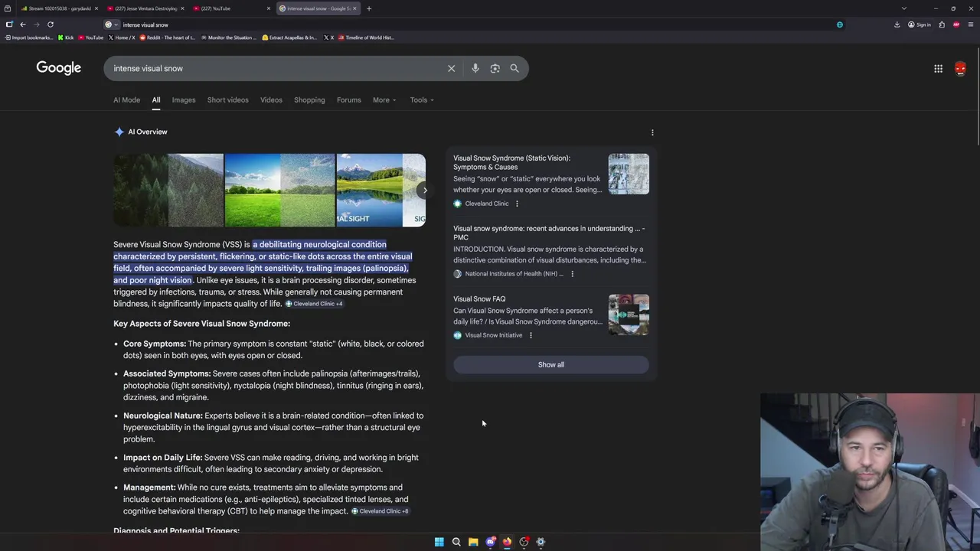Viewport: 980px width, 551px height.
Task: Switch to Videos results tab
Action: click(x=271, y=100)
